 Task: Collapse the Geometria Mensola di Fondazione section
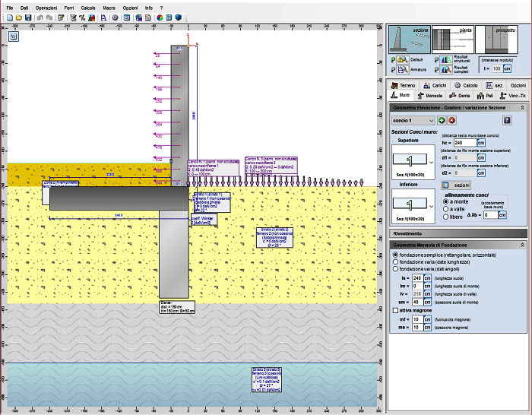click(x=522, y=244)
